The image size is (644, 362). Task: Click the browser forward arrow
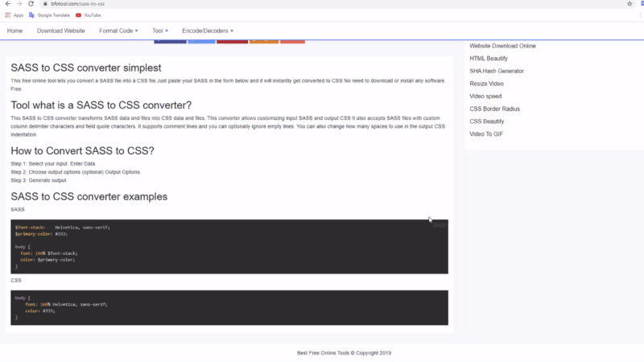(19, 4)
